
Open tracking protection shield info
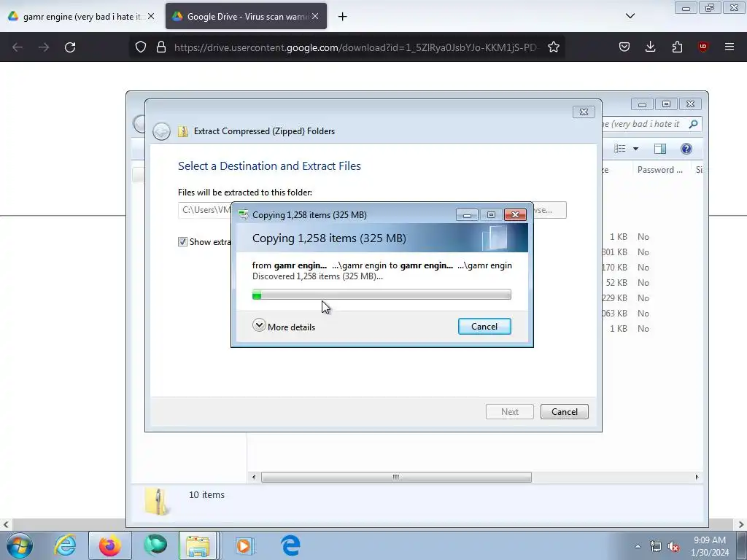coord(141,47)
